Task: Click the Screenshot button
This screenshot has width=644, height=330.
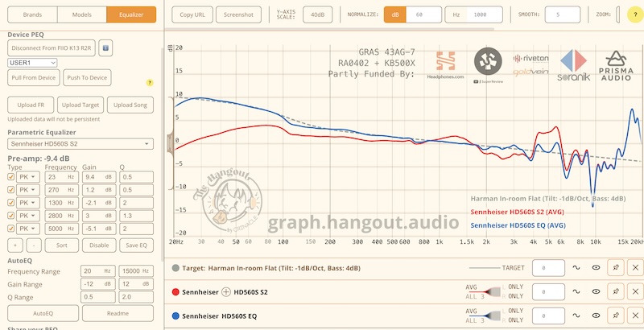Action: [238, 14]
